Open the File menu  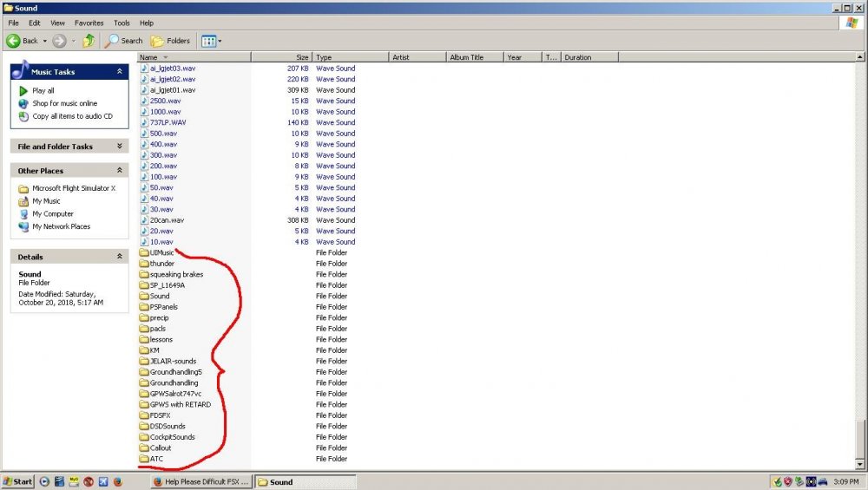pyautogui.click(x=13, y=23)
